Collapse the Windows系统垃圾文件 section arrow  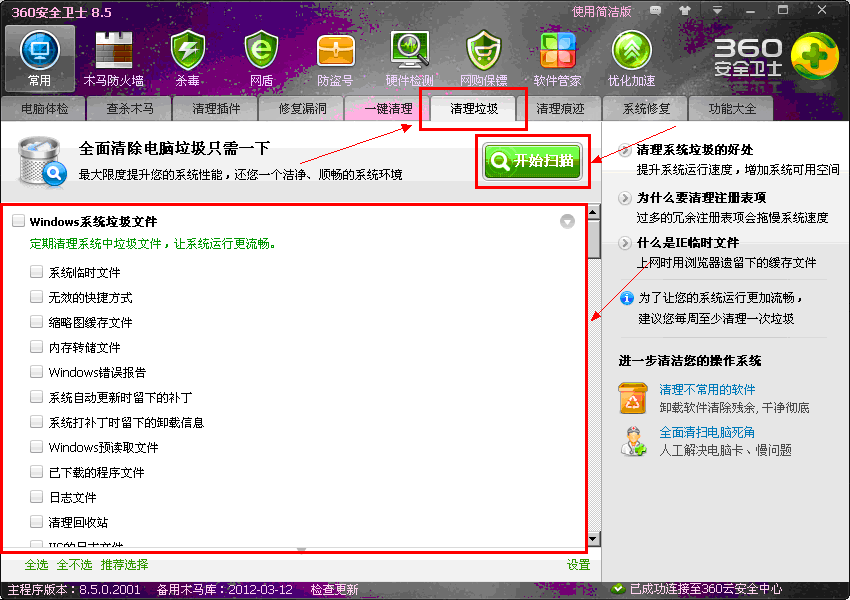click(567, 221)
